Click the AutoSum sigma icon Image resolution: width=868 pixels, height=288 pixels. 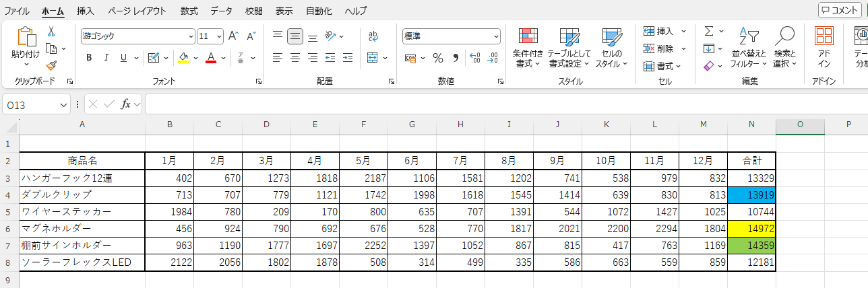[709, 31]
